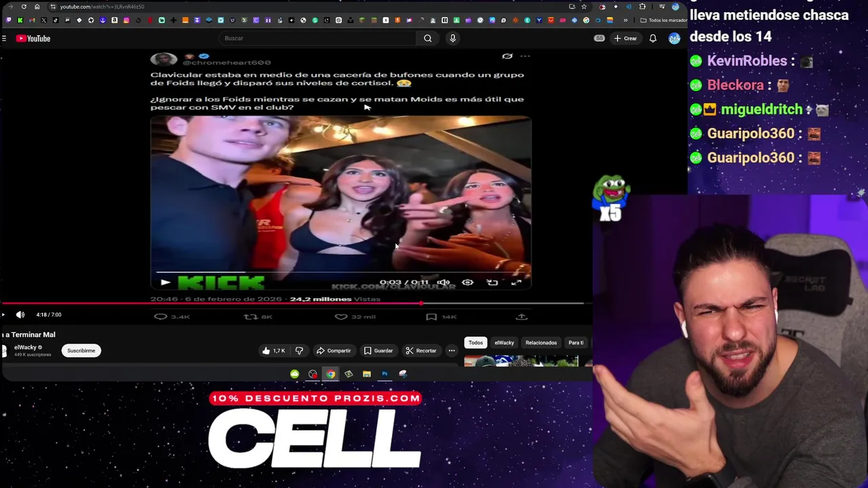
Task: Click Bleckora in the chat overlay
Action: (736, 85)
